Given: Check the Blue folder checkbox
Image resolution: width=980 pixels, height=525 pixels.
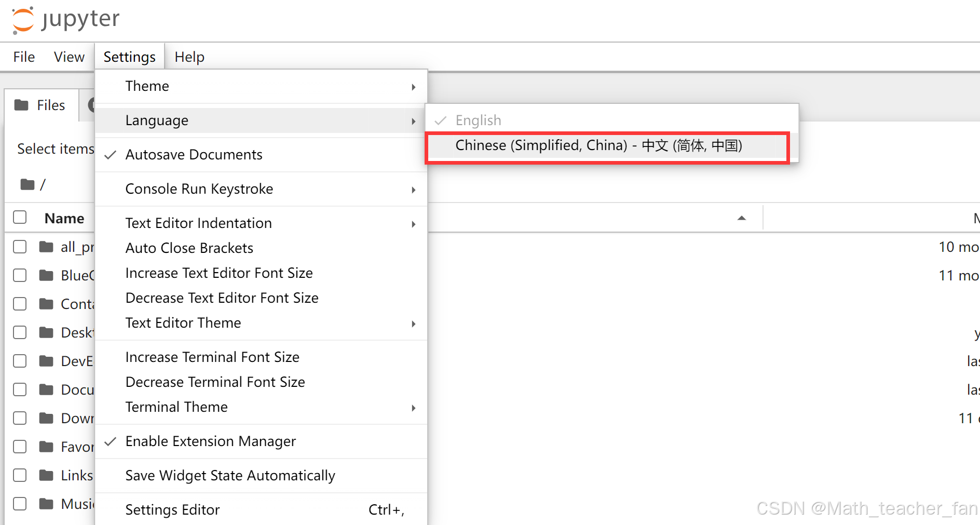Looking at the screenshot, I should click(x=20, y=275).
